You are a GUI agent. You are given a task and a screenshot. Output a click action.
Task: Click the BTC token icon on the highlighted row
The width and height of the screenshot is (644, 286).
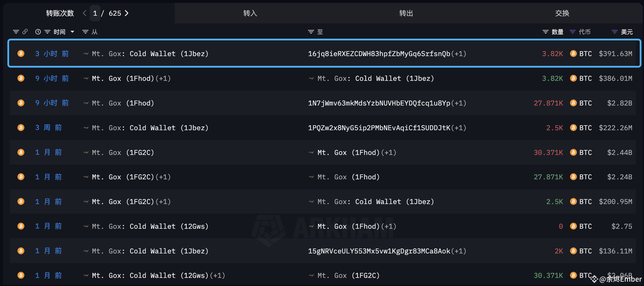[x=573, y=53]
